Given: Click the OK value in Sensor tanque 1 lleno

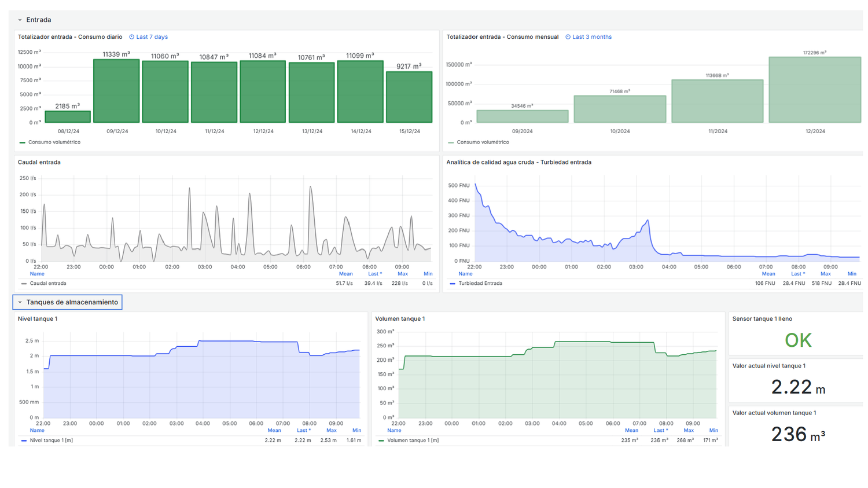Looking at the screenshot, I should [798, 340].
